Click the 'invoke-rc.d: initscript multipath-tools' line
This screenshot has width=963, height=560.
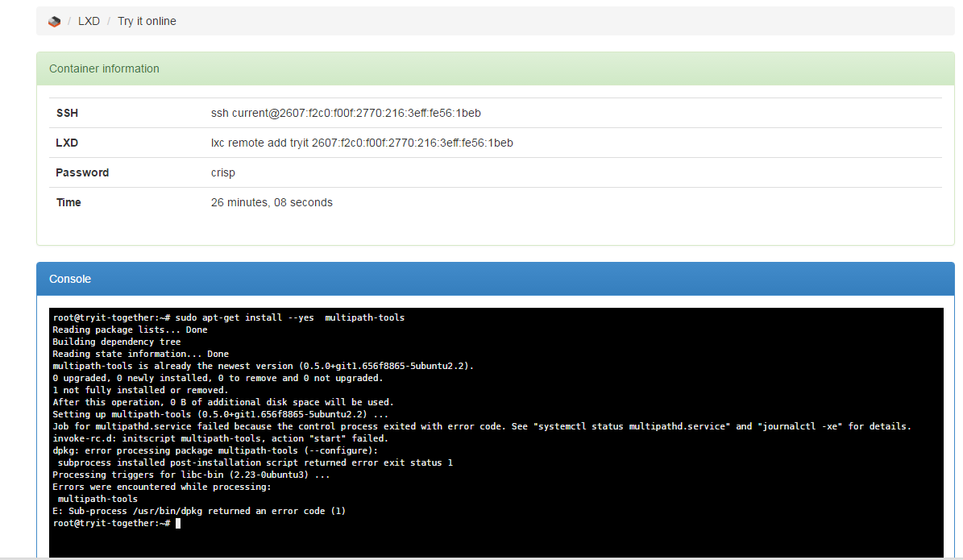pyautogui.click(x=221, y=438)
